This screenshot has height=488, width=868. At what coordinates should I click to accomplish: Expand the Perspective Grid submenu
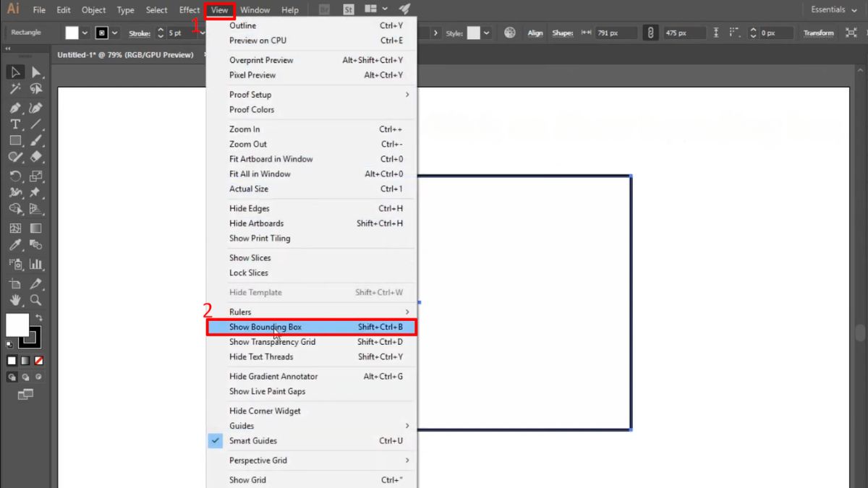[311, 461]
